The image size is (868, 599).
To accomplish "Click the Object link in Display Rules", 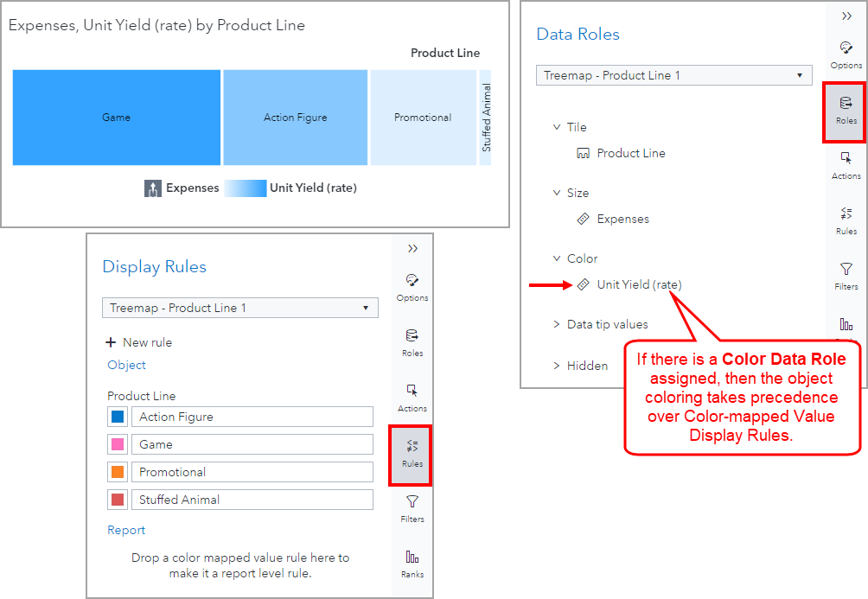I will point(126,365).
